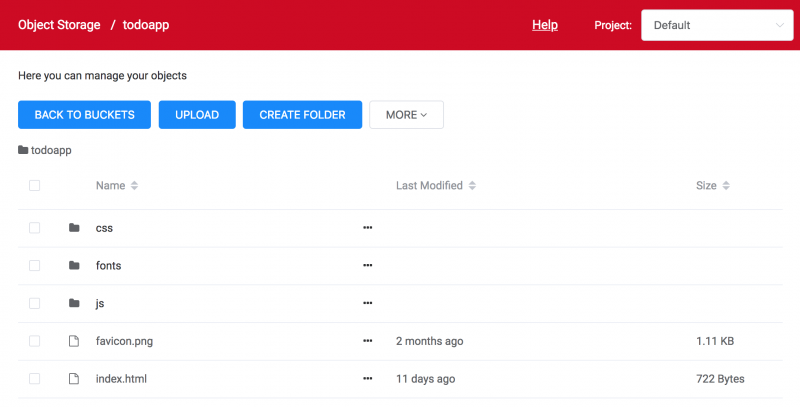Open the actions ellipsis for favicon.png
The width and height of the screenshot is (800, 407).
pyautogui.click(x=367, y=341)
